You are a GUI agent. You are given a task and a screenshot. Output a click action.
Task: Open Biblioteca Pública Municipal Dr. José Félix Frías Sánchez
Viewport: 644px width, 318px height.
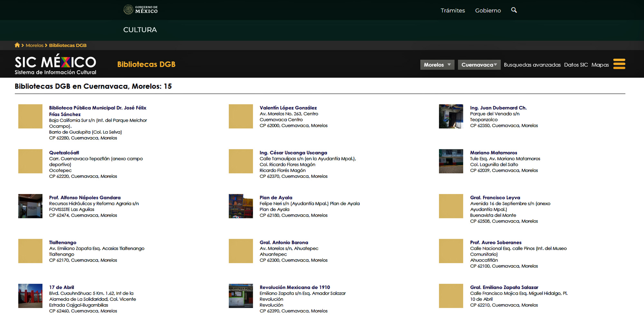pyautogui.click(x=98, y=111)
